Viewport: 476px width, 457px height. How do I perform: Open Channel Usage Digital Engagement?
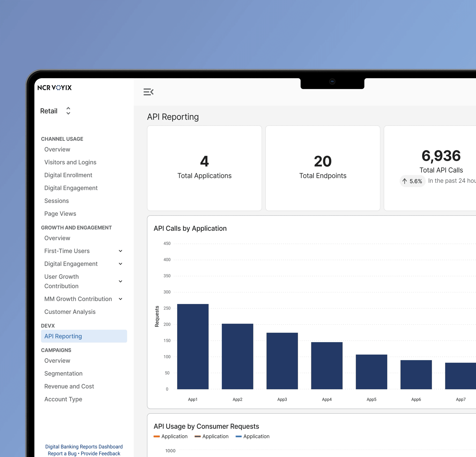[71, 188]
